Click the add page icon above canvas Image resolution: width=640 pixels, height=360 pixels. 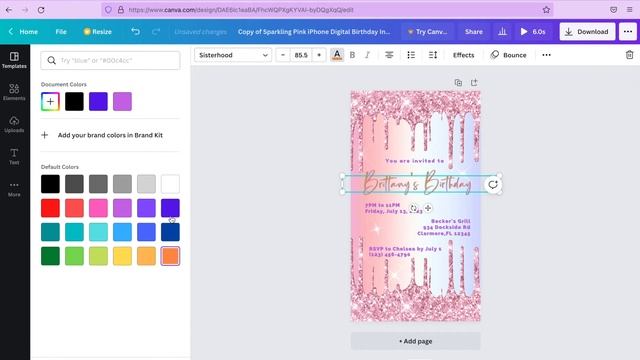click(474, 82)
